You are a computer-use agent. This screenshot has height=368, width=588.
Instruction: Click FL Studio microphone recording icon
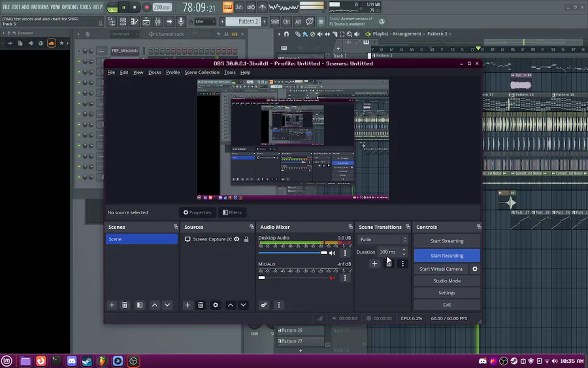click(x=181, y=22)
